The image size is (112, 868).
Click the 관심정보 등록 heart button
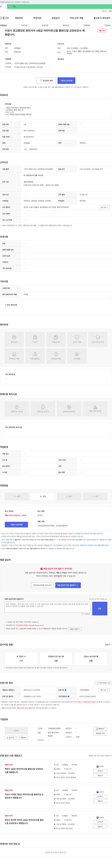pos(46,80)
